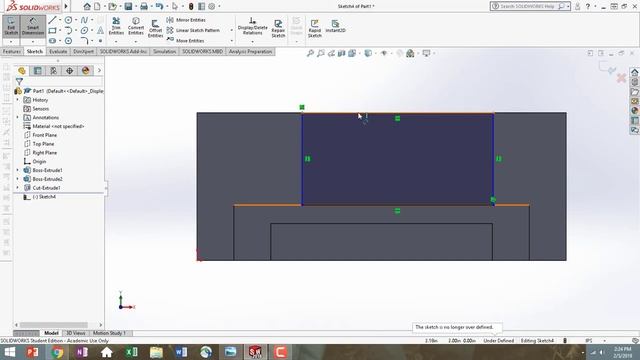Click the Offset Entities tool
Viewport: 640px width, 360px height.
click(155, 29)
